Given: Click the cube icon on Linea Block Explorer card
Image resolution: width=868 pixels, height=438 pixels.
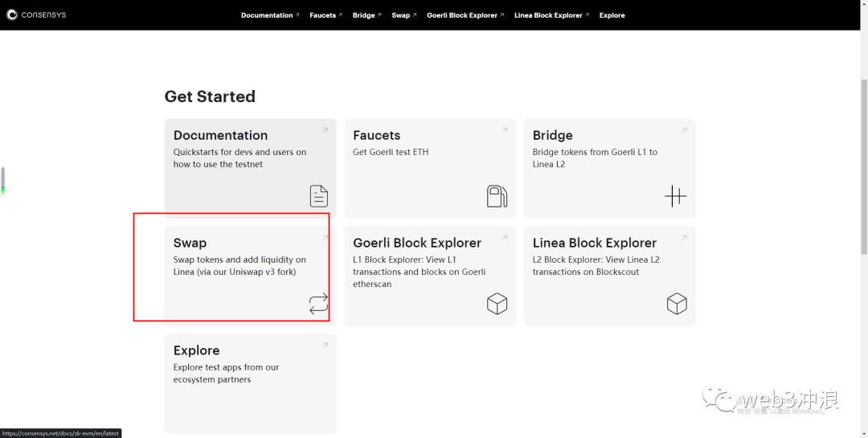Looking at the screenshot, I should 677,304.
